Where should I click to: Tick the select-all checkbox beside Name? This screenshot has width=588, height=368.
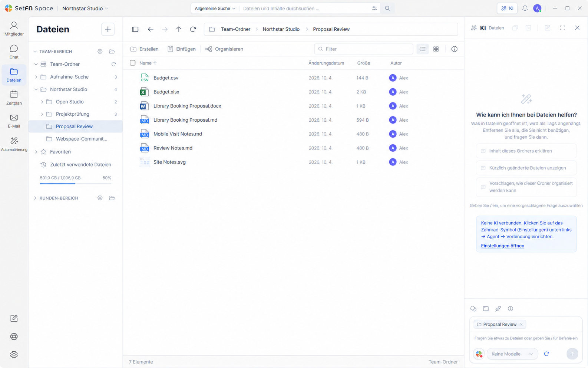[132, 63]
